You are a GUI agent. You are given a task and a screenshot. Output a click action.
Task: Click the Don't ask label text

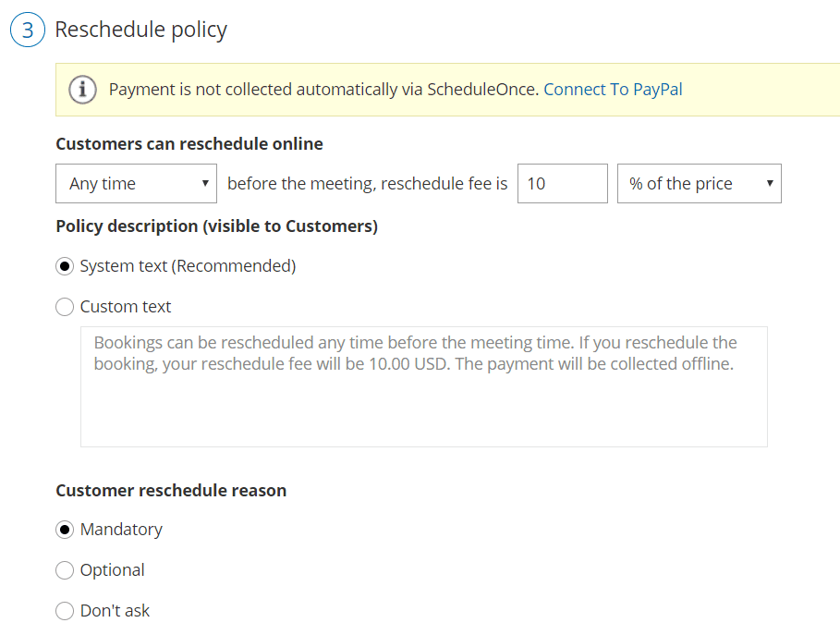pos(116,611)
